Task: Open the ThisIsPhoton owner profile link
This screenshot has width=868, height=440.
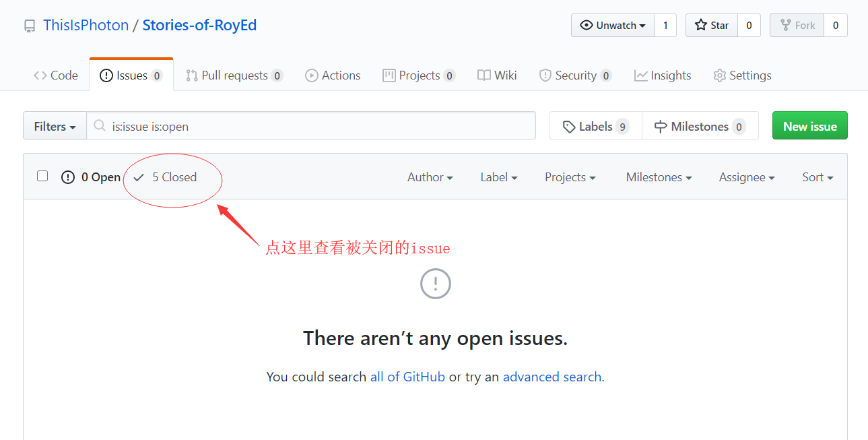Action: click(x=86, y=26)
